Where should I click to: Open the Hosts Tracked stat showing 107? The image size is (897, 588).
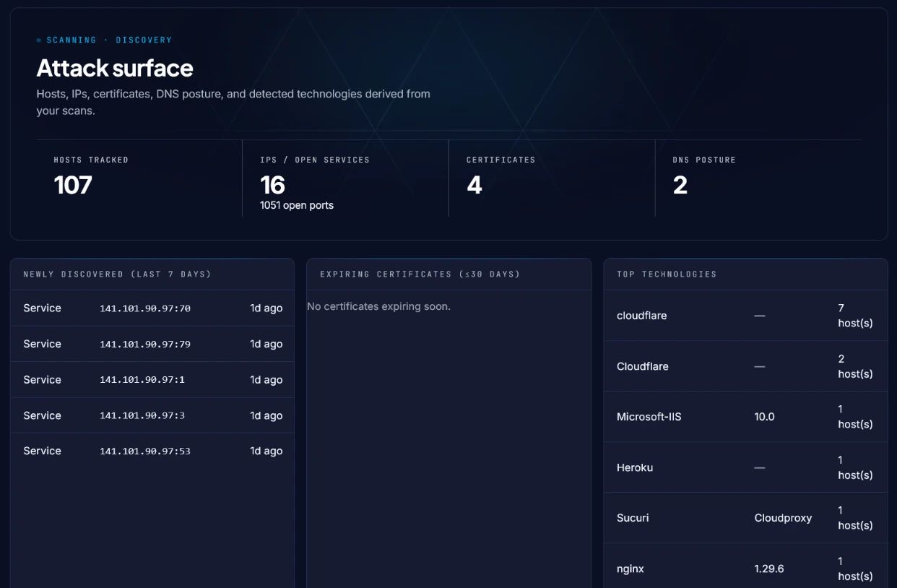pyautogui.click(x=139, y=178)
